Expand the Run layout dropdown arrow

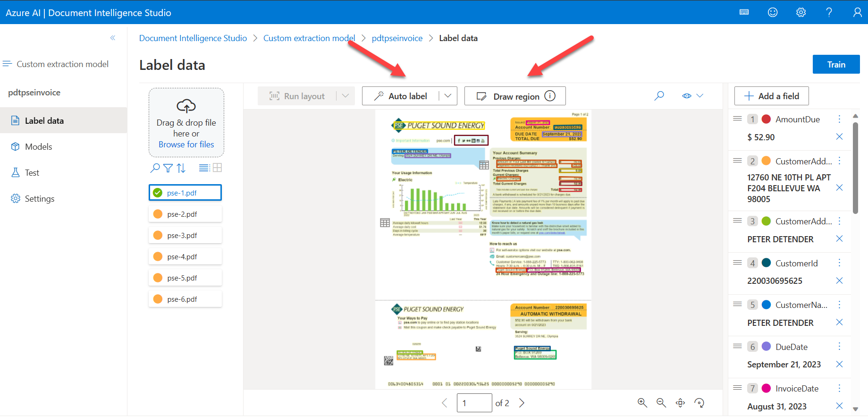coord(346,96)
